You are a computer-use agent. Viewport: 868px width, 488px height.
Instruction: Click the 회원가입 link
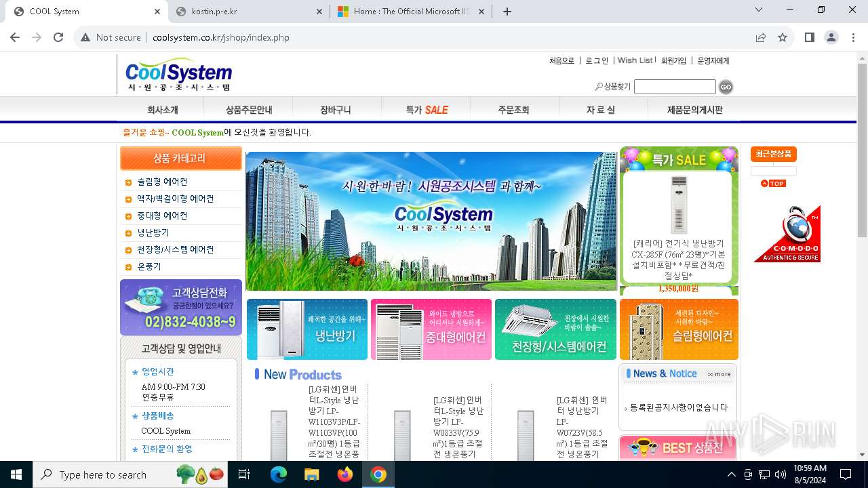[673, 60]
